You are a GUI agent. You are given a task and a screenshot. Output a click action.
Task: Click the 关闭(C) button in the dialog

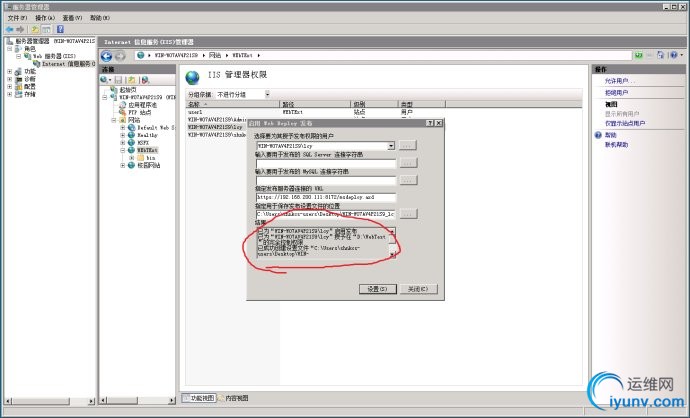418,289
